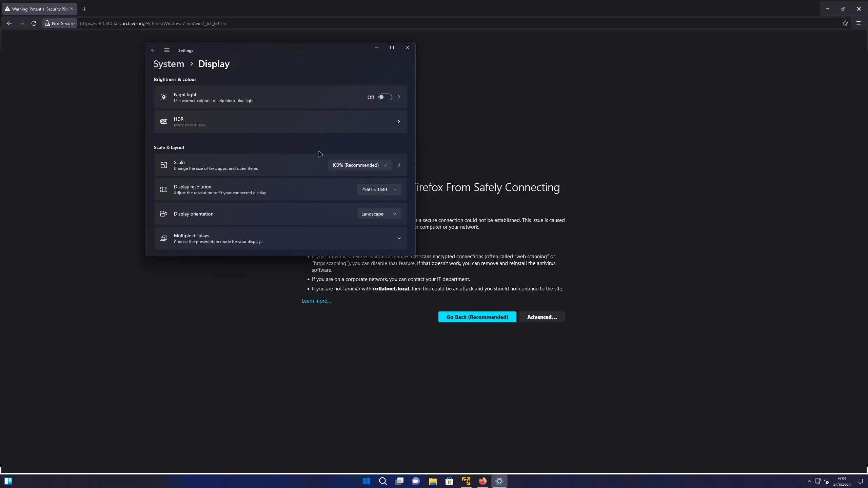Open Display resolution dropdown

[378, 189]
